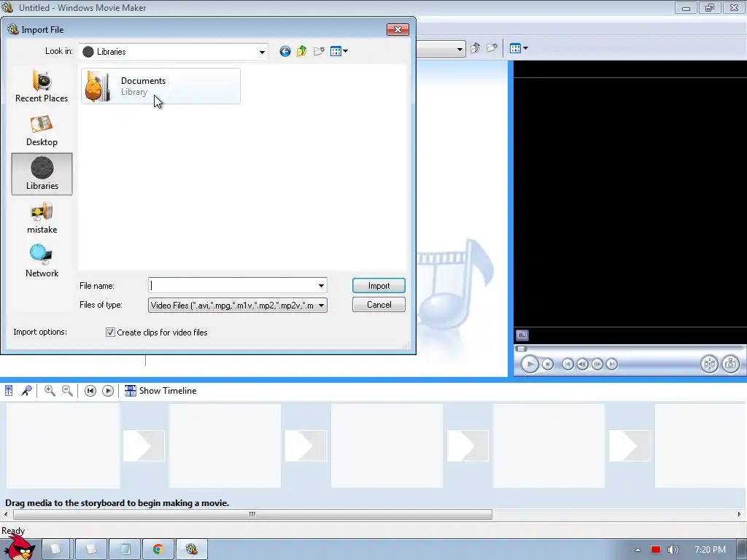Select the Documents Library item
Viewport: 747px width, 560px height.
pos(160,86)
